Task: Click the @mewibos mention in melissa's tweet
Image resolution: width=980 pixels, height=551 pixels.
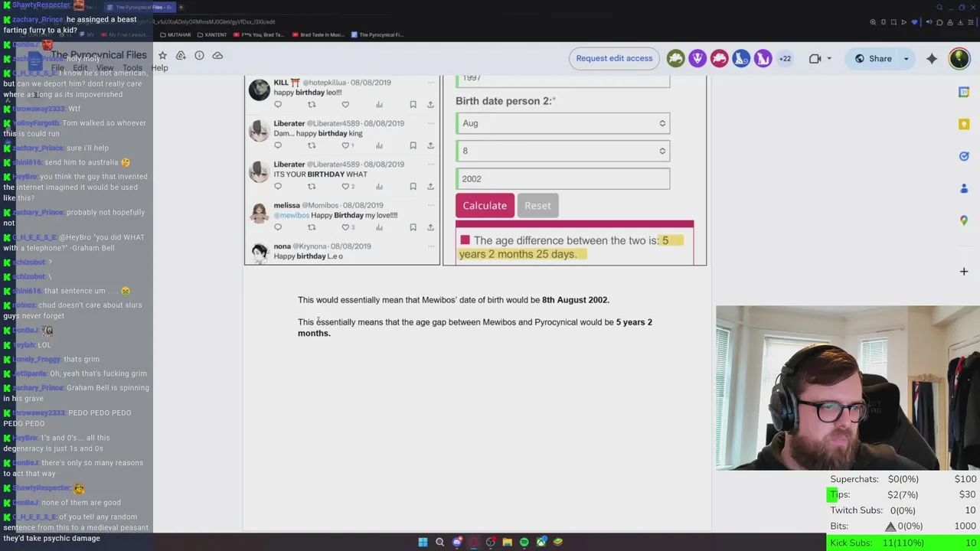Action: click(291, 215)
